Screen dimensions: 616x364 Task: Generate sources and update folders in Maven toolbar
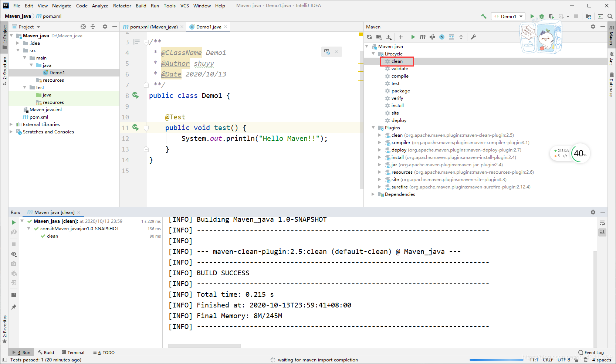pos(379,37)
